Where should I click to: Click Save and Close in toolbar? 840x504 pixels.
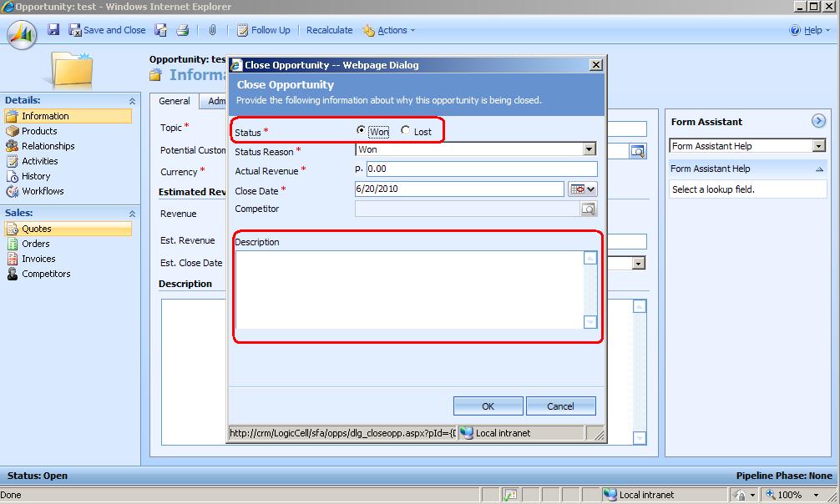tap(107, 30)
